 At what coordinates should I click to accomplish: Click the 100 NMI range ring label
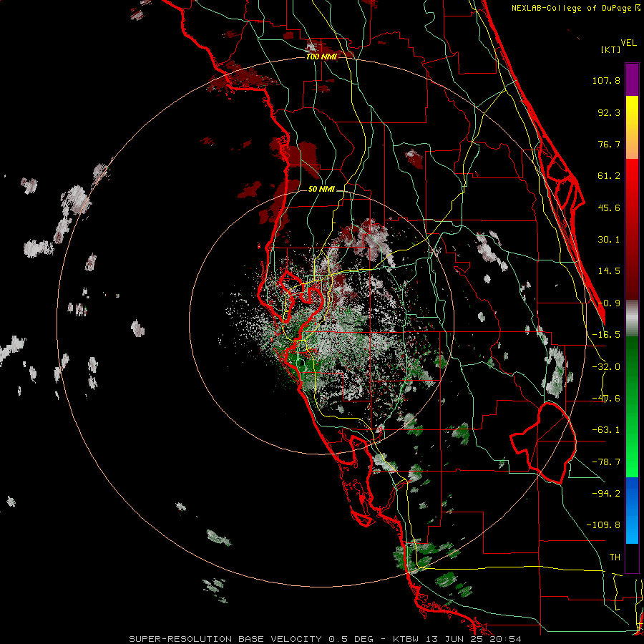pyautogui.click(x=321, y=57)
